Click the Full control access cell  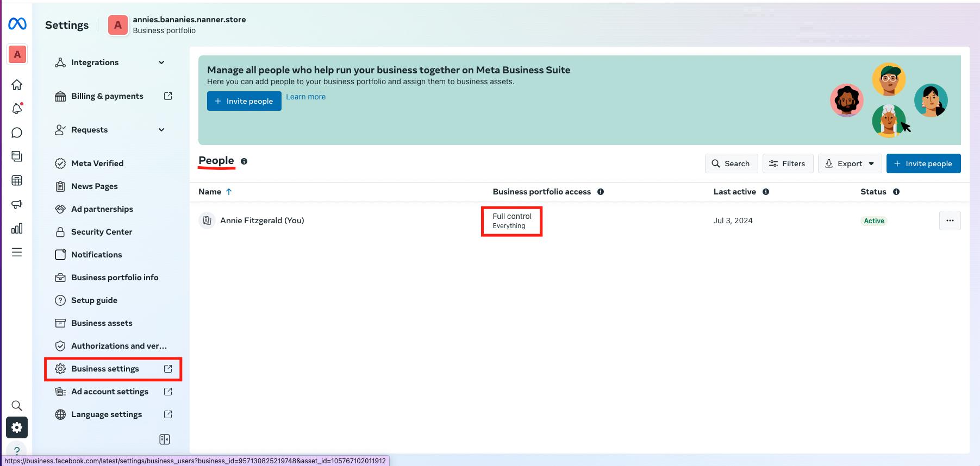click(511, 221)
